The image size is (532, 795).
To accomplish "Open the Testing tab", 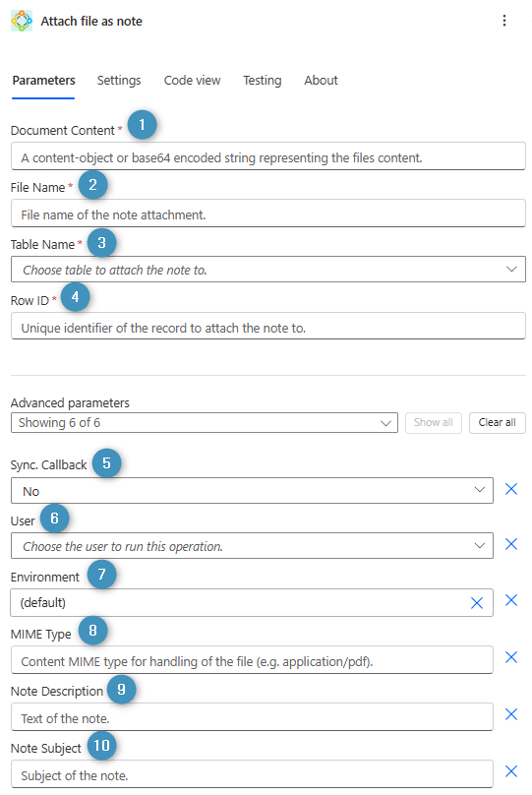I will click(x=262, y=80).
